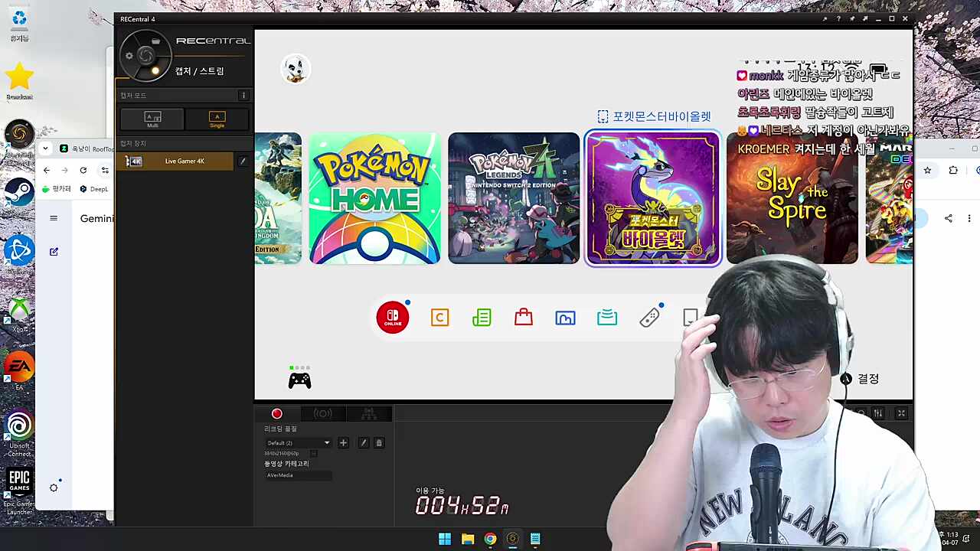Expand the browser tab search dropdown
Image resolution: width=980 pixels, height=551 pixels.
[45, 148]
